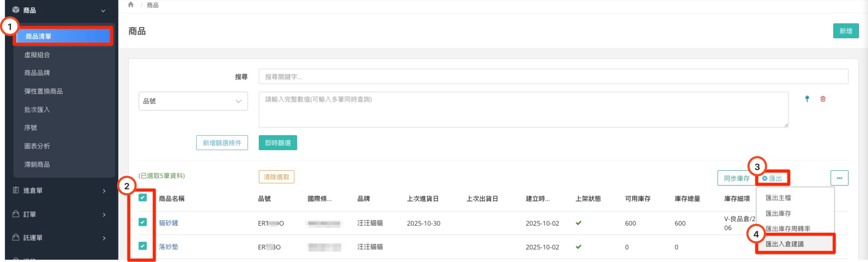Click the 進倉單 clipboard icon in sidebar
Screen dimensions: 868x262
pos(16,190)
